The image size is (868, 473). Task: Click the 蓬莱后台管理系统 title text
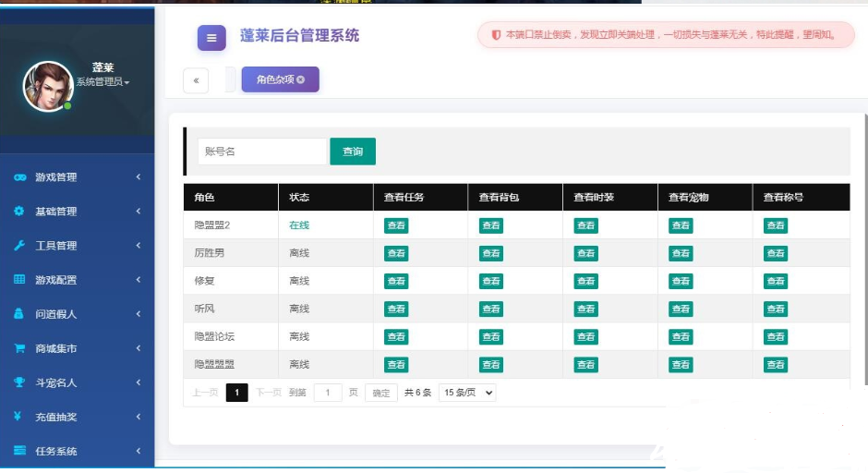pyautogui.click(x=299, y=35)
